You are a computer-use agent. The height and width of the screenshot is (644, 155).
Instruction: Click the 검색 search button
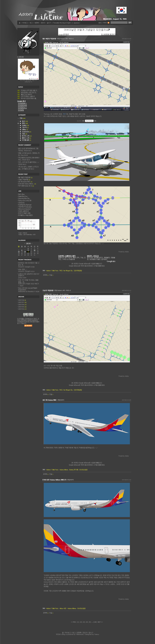[130, 23]
